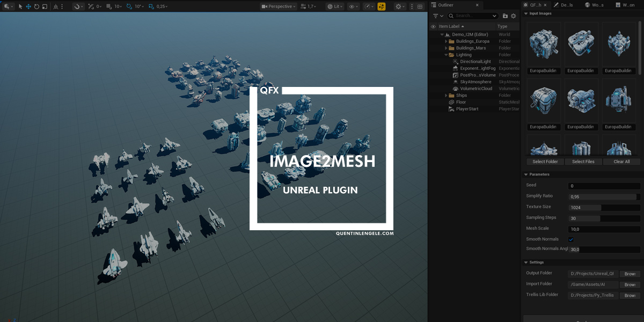
Task: Click the select mode arrow tool
Action: pos(20,6)
